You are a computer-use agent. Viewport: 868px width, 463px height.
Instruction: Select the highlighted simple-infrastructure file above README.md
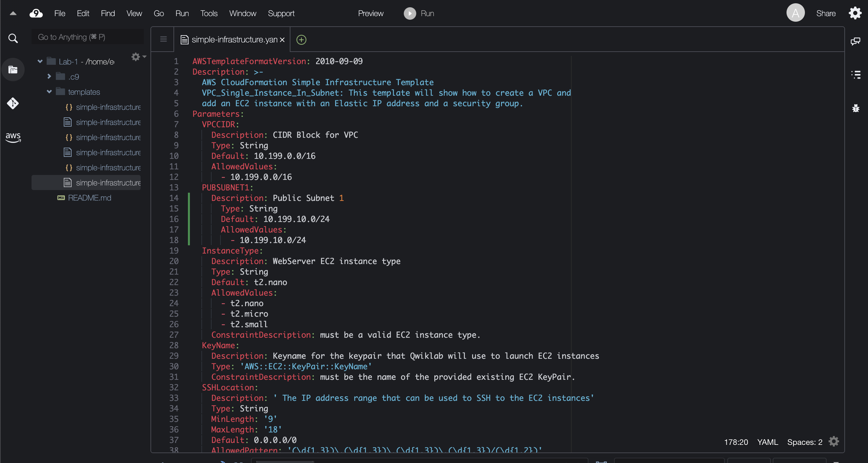pyautogui.click(x=86, y=183)
